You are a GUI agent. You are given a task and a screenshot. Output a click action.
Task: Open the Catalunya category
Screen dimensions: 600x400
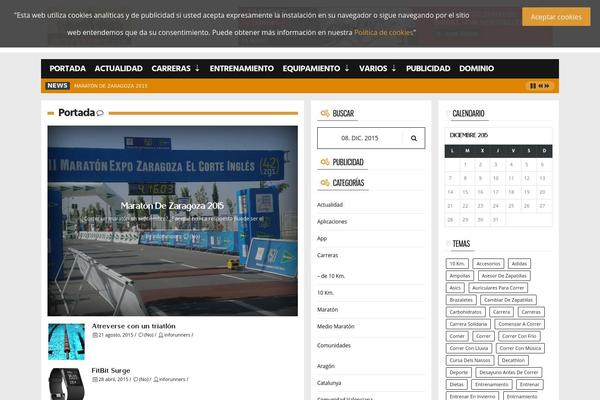[x=329, y=383]
